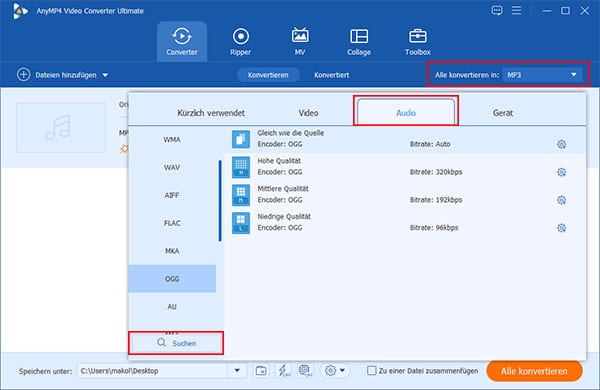Screen dimensions: 600x390
Task: Click Bitrate: 192kbps text
Action: click(436, 200)
